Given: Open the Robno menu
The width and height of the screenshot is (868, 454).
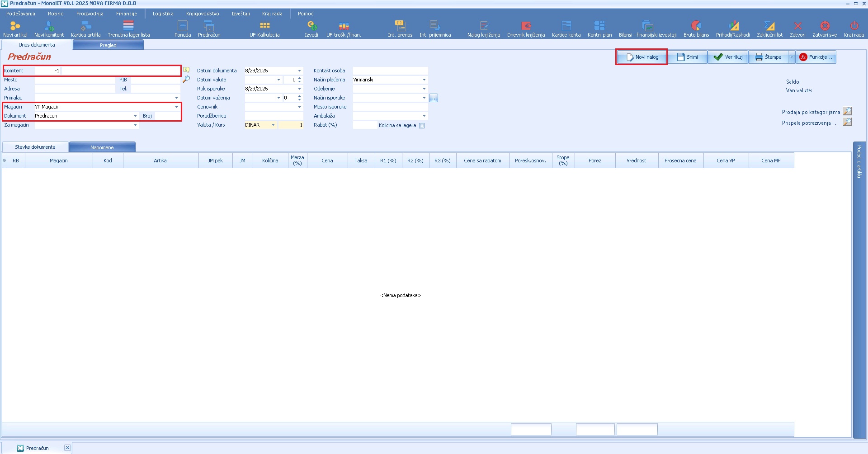Looking at the screenshot, I should [x=56, y=14].
